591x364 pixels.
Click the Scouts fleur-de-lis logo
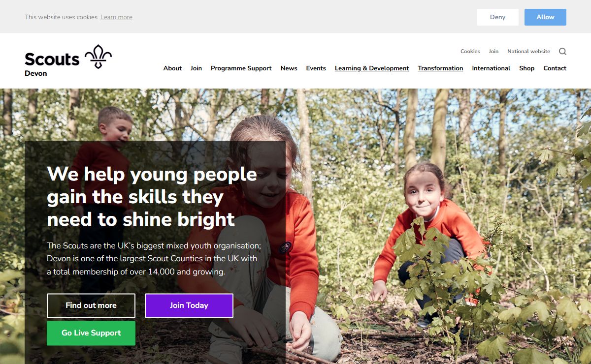click(98, 57)
